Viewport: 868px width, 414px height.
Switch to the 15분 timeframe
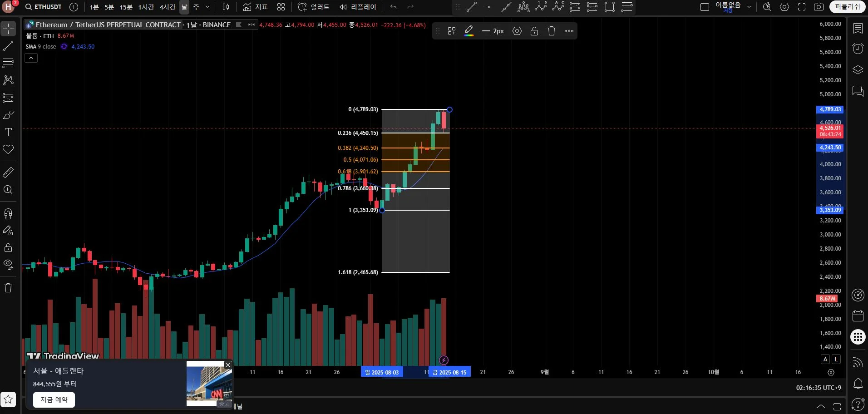tap(126, 7)
